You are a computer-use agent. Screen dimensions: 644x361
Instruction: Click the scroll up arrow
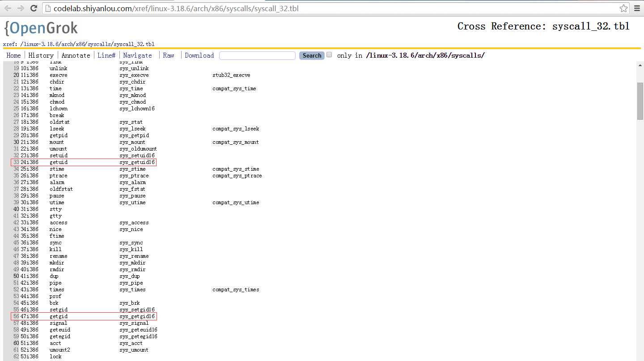point(640,65)
